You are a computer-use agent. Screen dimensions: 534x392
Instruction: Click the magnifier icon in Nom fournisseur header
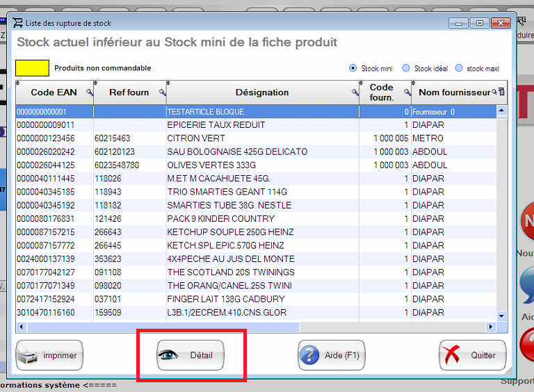pyautogui.click(x=494, y=92)
